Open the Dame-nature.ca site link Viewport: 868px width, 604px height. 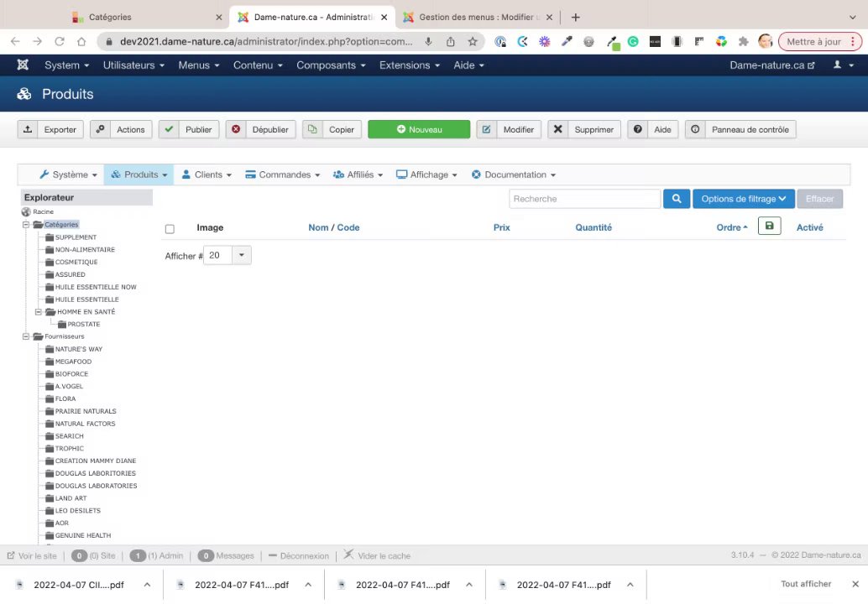click(772, 65)
